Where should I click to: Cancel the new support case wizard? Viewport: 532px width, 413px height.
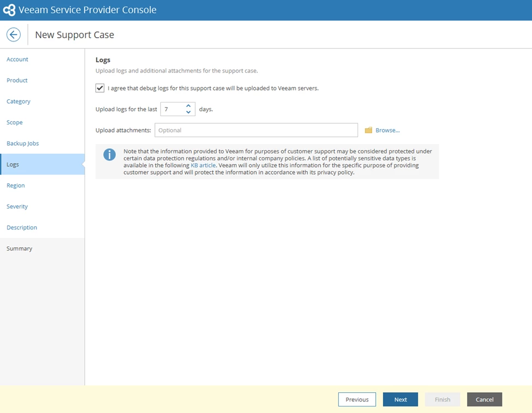pos(485,399)
